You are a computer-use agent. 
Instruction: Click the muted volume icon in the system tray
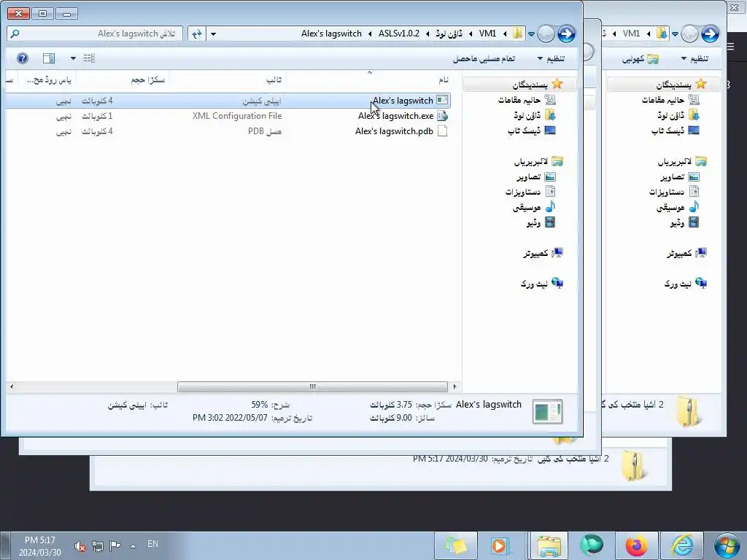point(80,546)
